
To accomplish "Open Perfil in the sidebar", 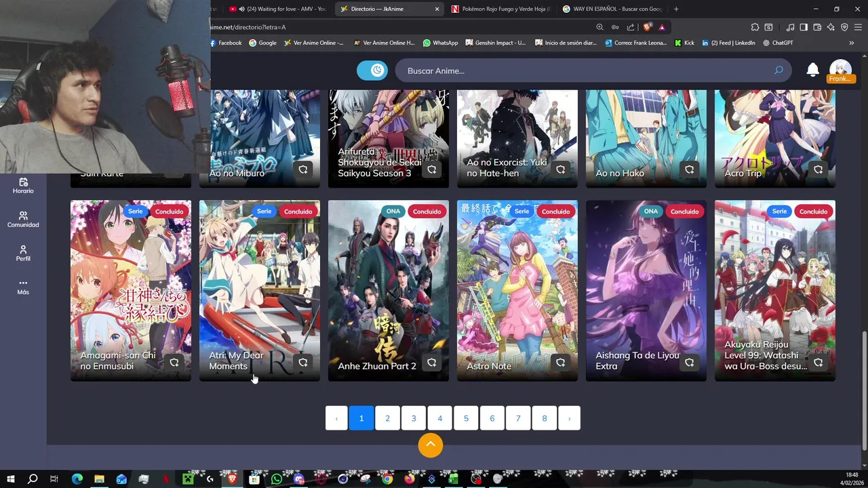I will pos(23,253).
